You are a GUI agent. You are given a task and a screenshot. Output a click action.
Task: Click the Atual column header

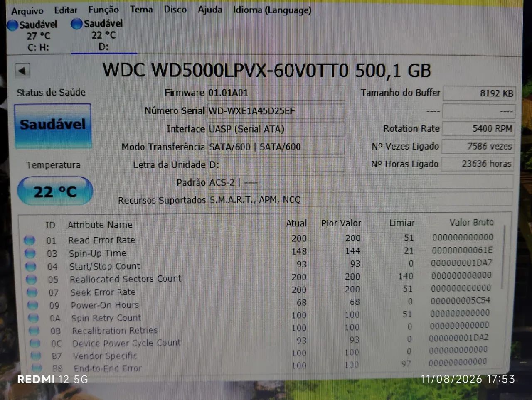click(x=296, y=223)
